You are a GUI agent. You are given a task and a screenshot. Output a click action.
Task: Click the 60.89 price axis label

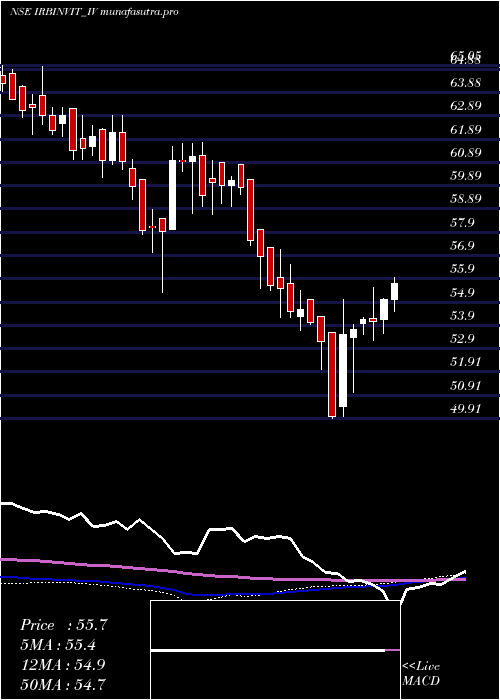click(466, 153)
